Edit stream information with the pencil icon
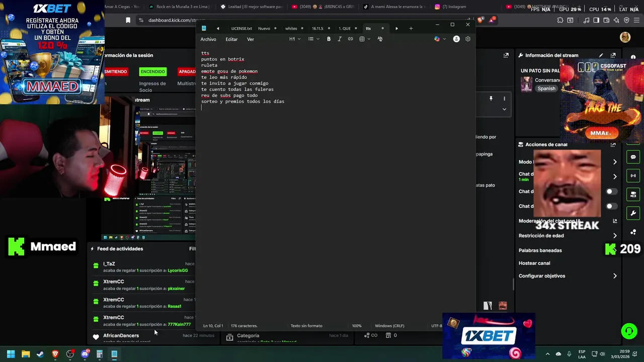644x362 pixels. 601,55
